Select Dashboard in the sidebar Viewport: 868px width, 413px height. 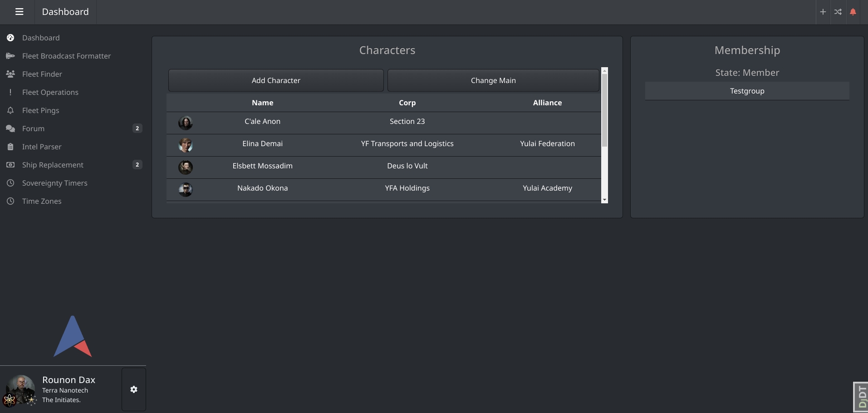pos(41,38)
